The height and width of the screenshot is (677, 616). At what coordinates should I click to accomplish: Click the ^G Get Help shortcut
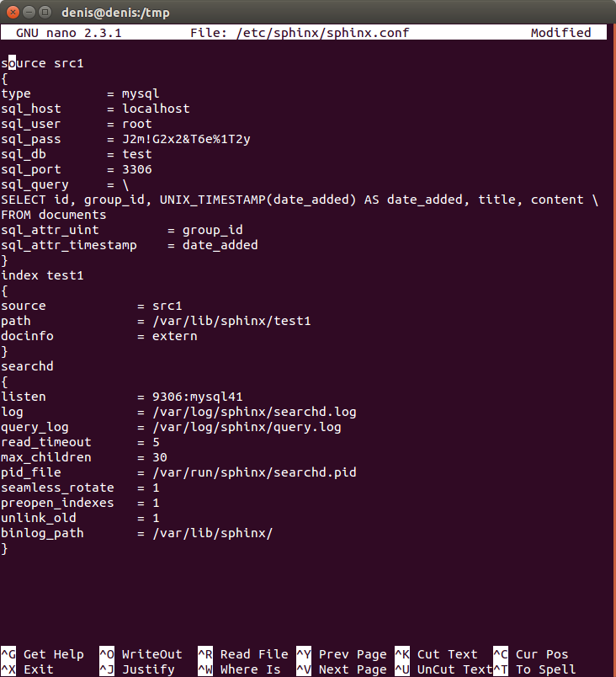[x=42, y=654]
